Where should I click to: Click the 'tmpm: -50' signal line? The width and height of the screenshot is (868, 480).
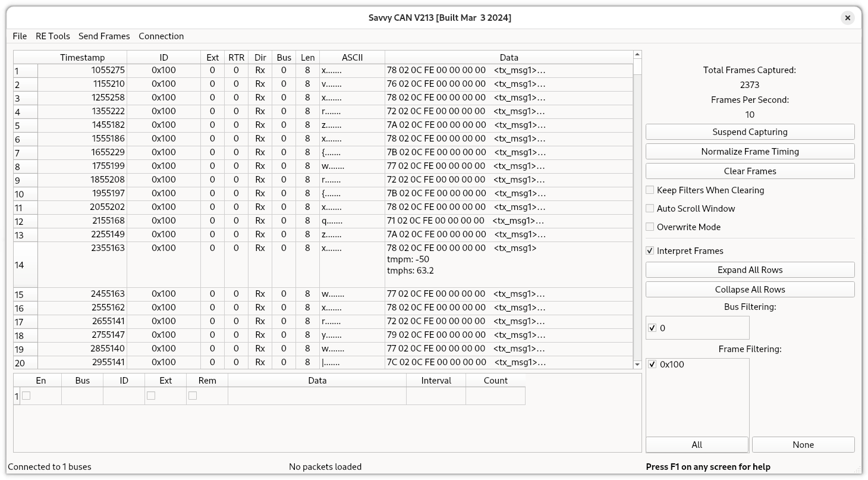408,259
